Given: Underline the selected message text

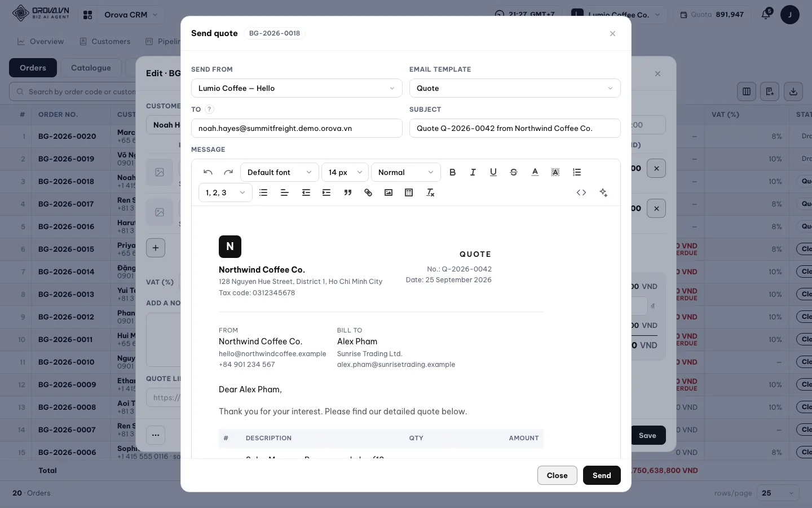Looking at the screenshot, I should click(493, 172).
